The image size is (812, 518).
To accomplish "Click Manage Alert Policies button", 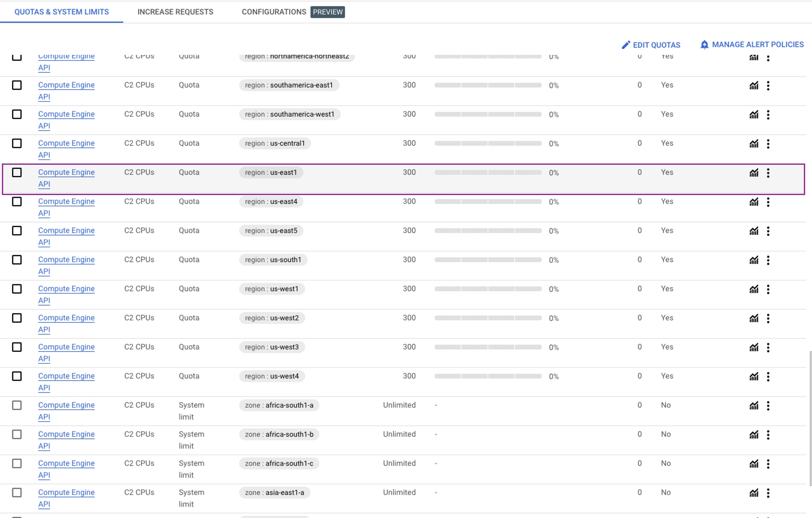I will 757,45.
